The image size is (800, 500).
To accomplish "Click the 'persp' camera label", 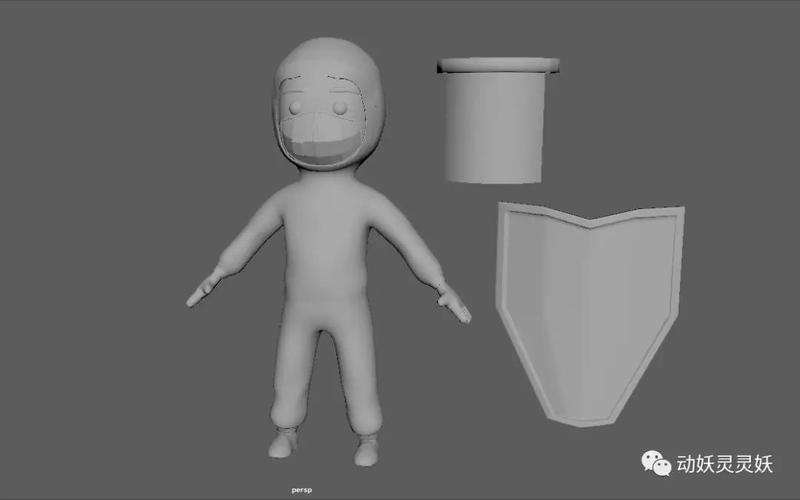I will coord(302,490).
